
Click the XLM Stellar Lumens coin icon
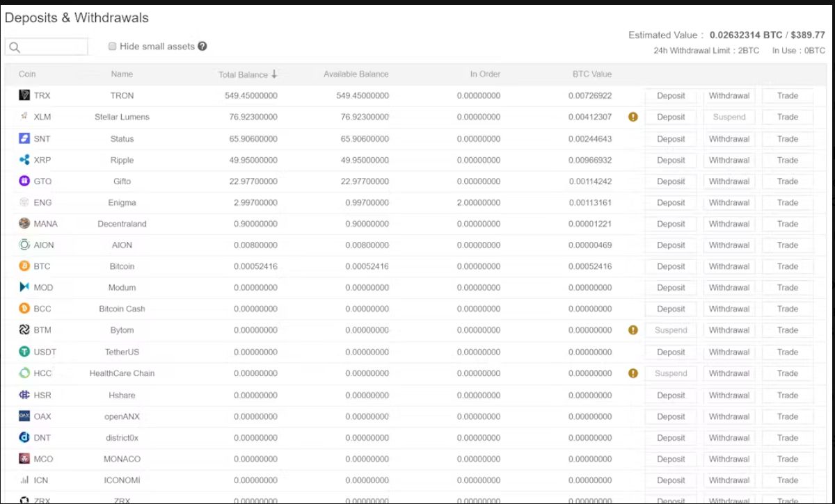click(24, 117)
